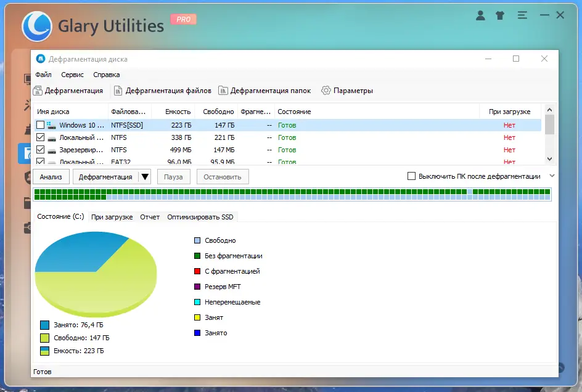Click the Glary Utilities crescent logo

click(37, 27)
